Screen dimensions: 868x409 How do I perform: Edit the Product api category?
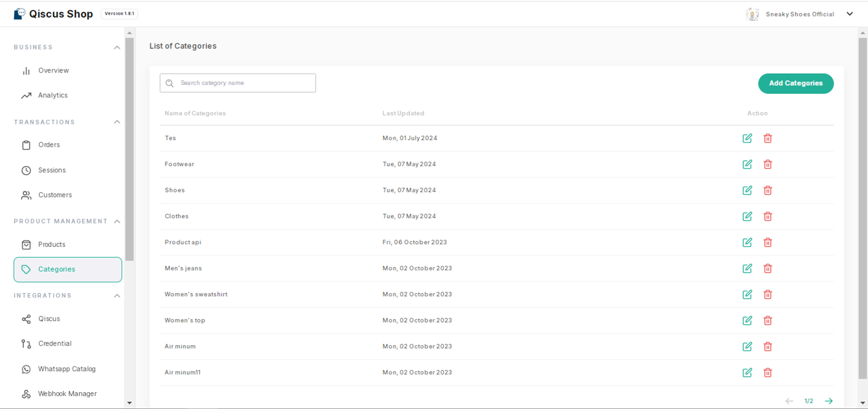click(x=747, y=242)
